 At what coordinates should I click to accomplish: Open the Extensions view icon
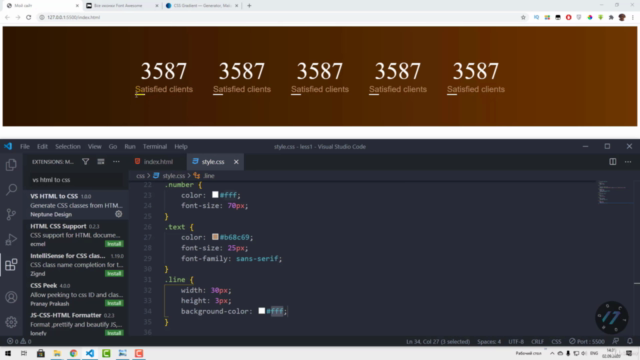11,264
